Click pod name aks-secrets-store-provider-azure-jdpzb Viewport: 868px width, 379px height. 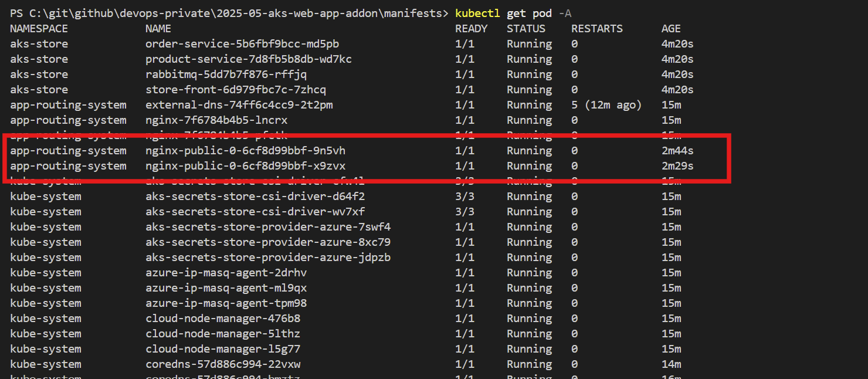pos(268,258)
